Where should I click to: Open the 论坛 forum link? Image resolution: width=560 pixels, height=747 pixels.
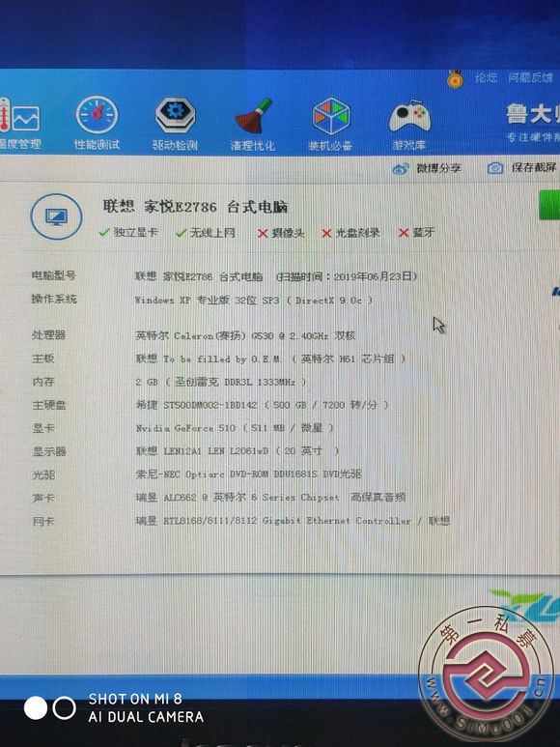click(486, 77)
